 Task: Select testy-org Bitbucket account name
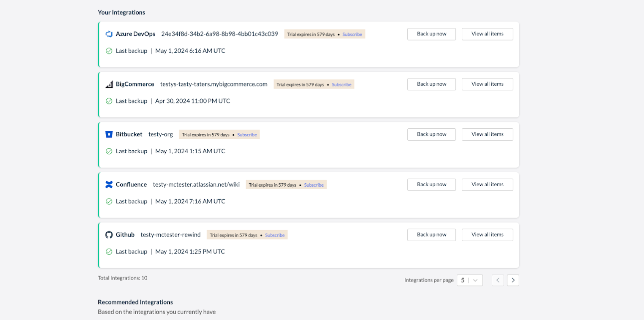tap(161, 134)
